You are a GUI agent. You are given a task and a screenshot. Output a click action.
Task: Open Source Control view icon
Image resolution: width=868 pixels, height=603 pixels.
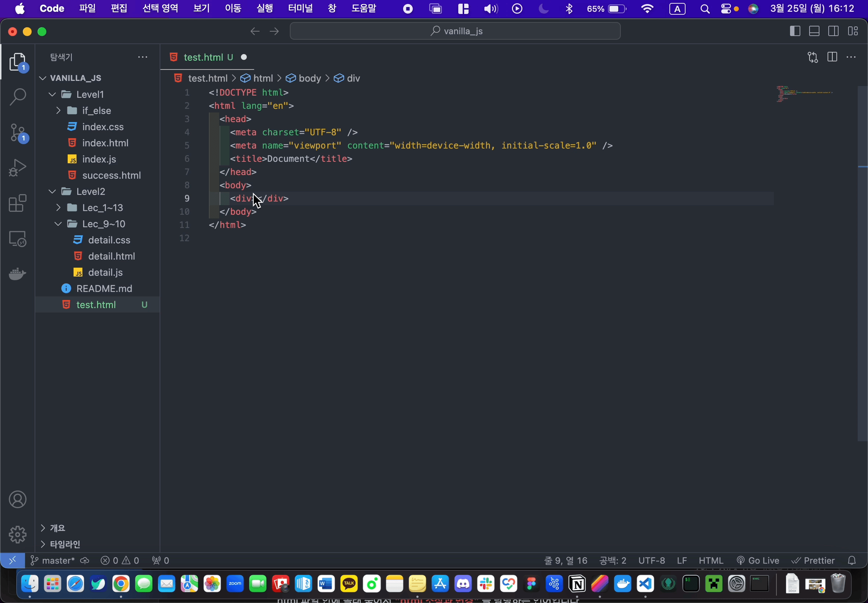pyautogui.click(x=17, y=133)
